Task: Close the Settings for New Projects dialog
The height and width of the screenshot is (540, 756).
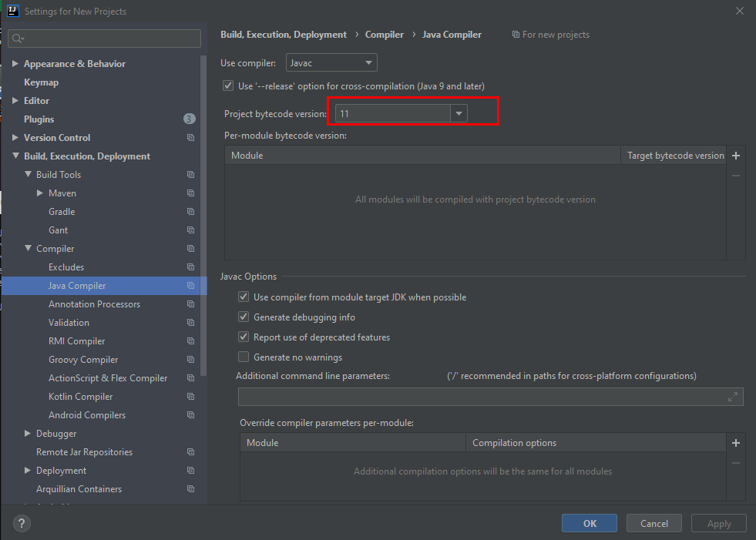Action: point(740,11)
